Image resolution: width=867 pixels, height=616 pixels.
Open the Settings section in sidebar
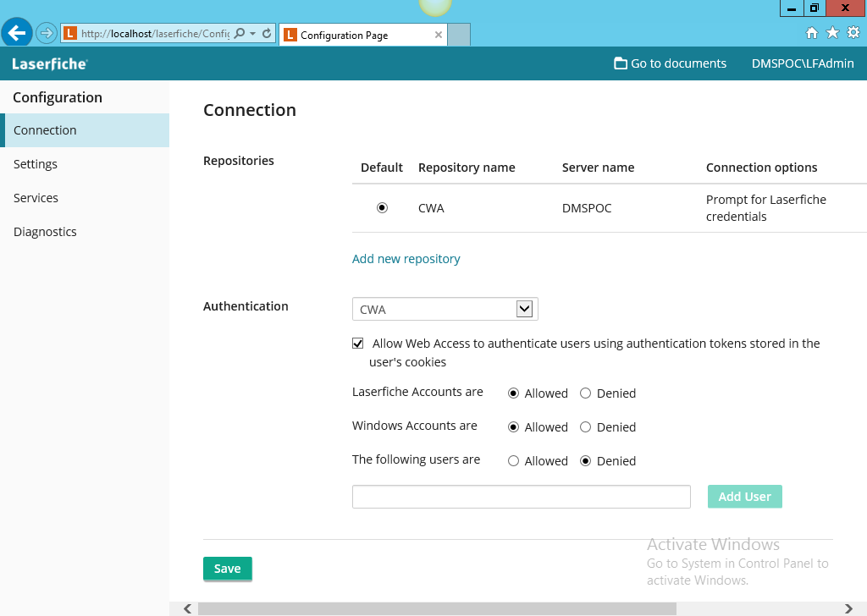(36, 164)
